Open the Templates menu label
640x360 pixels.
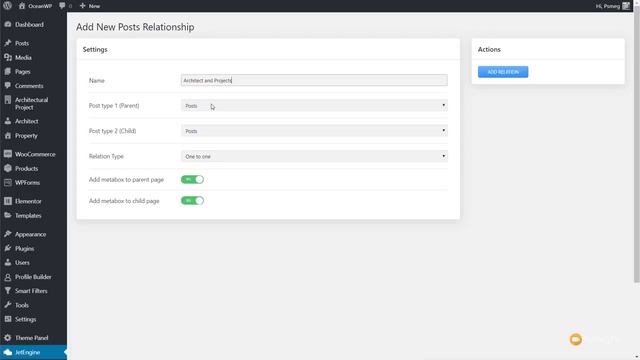[28, 216]
